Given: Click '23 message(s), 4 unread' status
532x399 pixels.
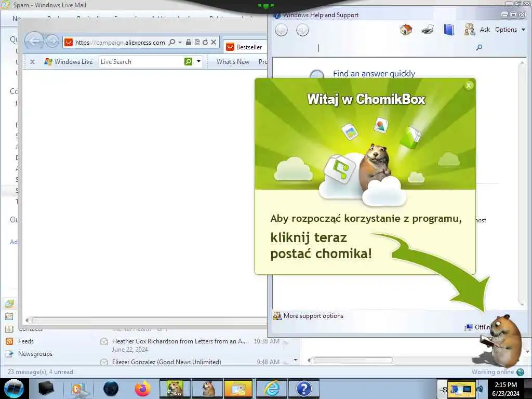Looking at the screenshot, I should [41, 372].
